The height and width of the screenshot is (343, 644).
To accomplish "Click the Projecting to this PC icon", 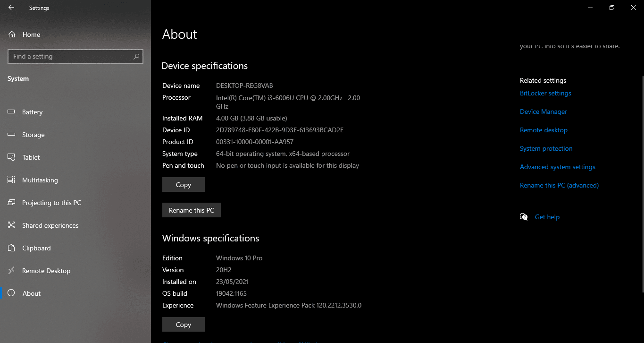I will click(12, 203).
